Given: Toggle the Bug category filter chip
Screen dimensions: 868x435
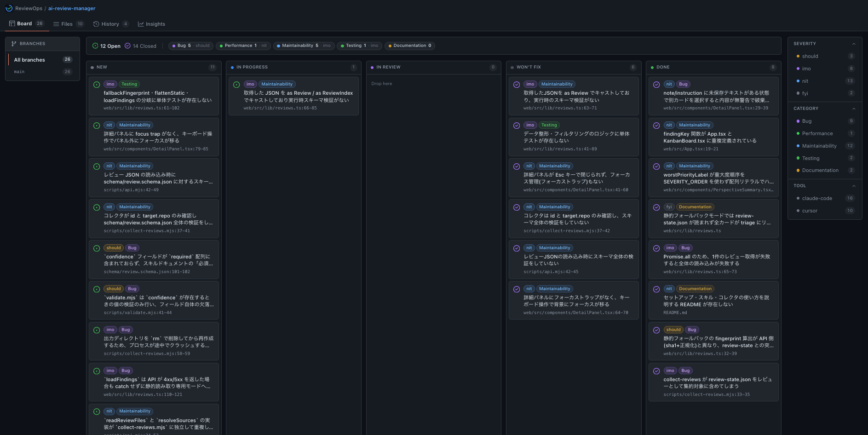Looking at the screenshot, I should point(190,46).
